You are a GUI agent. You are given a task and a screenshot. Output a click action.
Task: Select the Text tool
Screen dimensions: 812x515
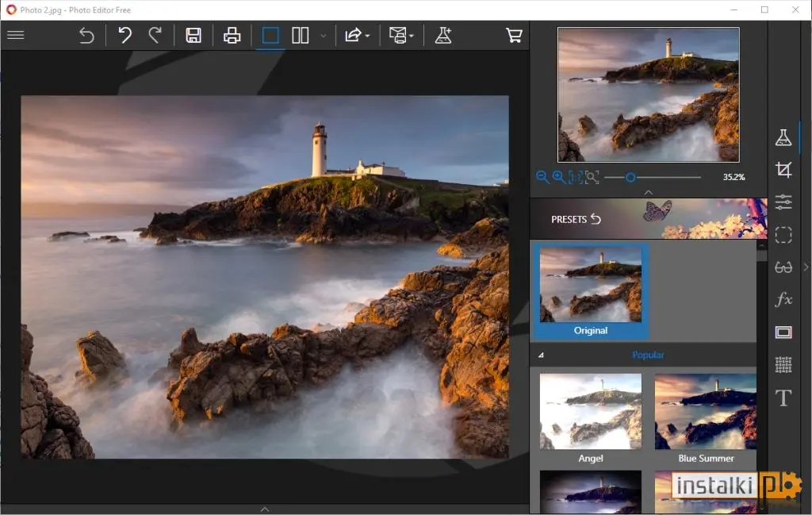(783, 398)
